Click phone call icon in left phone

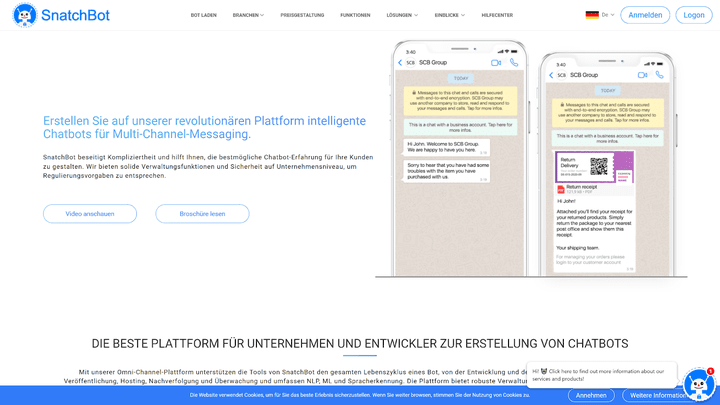click(x=514, y=62)
